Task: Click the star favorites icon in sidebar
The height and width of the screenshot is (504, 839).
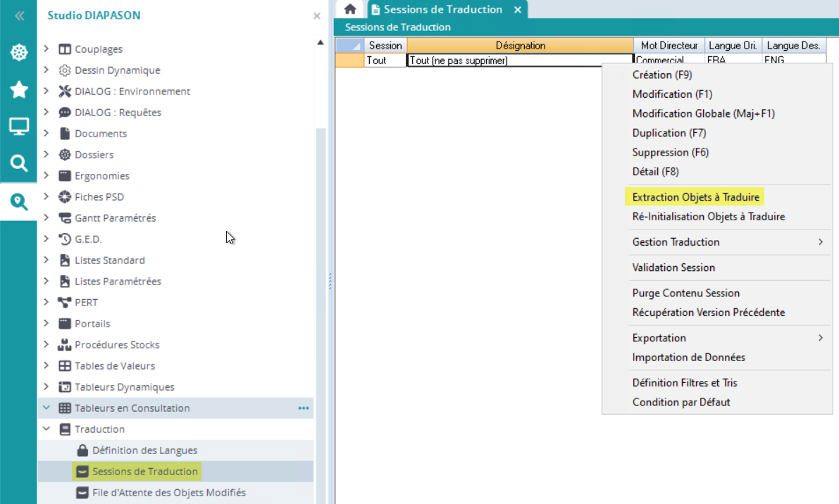Action: point(19,89)
